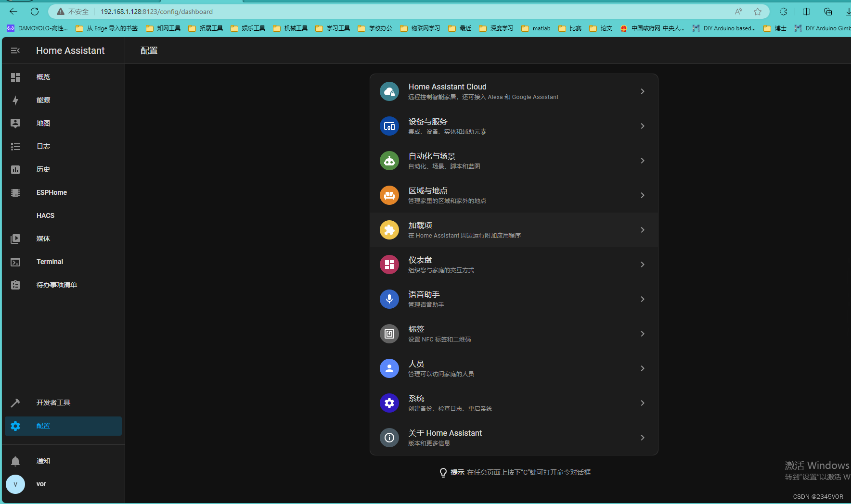Open the 物联网学习 bookmark folder

pyautogui.click(x=420, y=28)
